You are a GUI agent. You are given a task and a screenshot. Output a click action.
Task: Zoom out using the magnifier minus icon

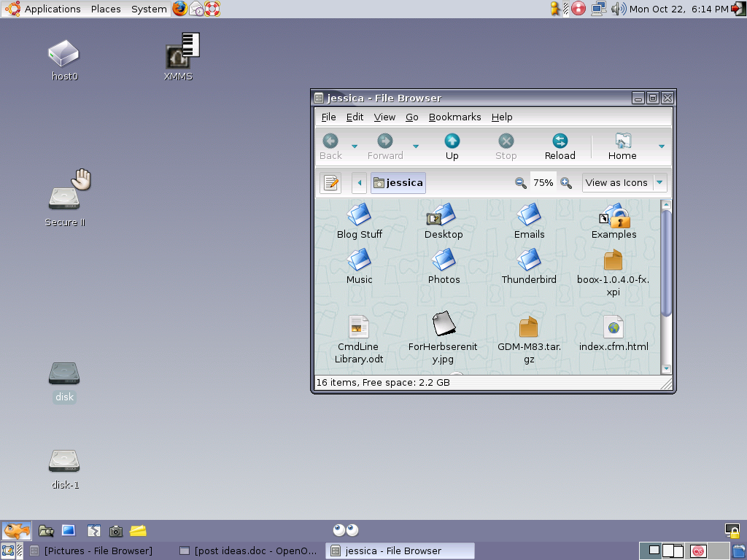click(x=521, y=183)
